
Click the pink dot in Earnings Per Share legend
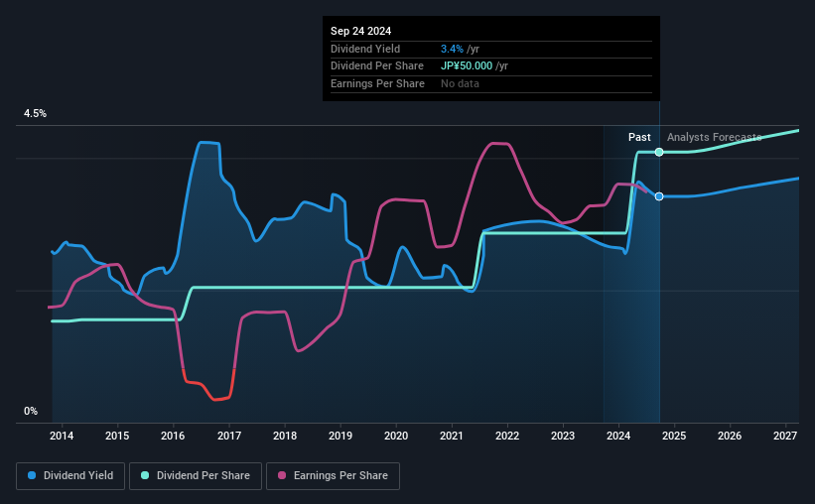tap(282, 475)
